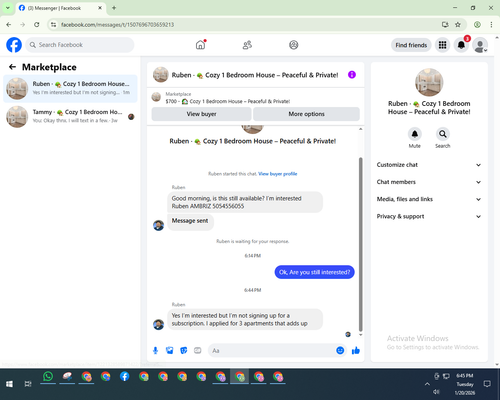This screenshot has height=400, width=500.
Task: Click the chat scrollbar thumb
Action: tap(360, 244)
